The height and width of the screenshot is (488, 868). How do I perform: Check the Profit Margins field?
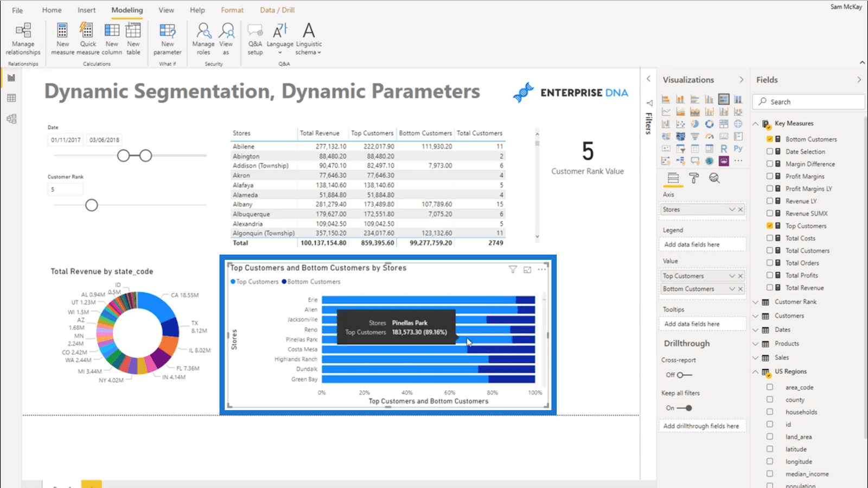coord(770,176)
